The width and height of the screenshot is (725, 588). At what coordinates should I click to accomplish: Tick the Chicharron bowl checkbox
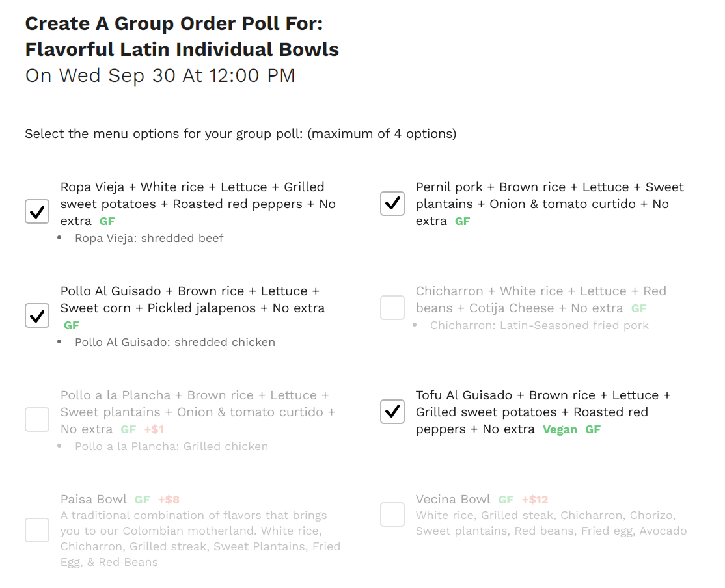[x=392, y=308]
